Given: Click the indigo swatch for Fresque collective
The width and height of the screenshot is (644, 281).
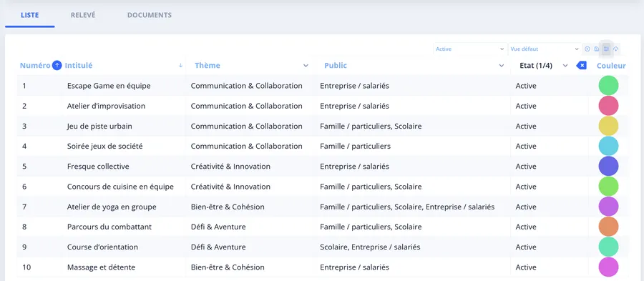Looking at the screenshot, I should point(608,166).
